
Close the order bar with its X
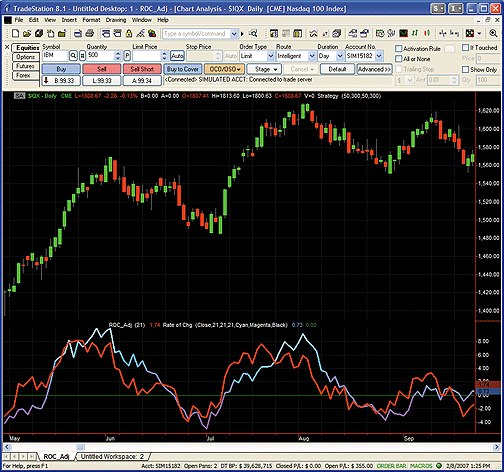point(7,48)
